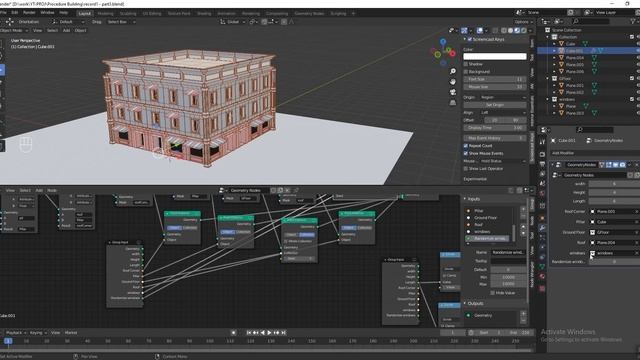Open the Material properties tab icon

(x=542, y=277)
